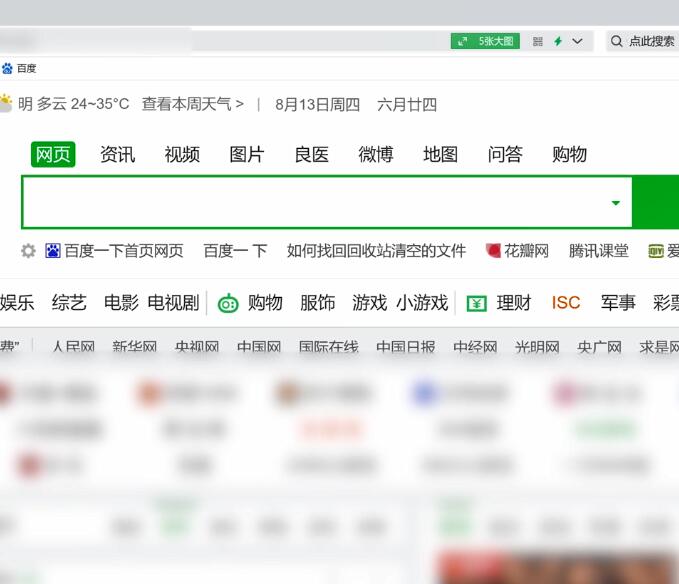This screenshot has width=679, height=584.
Task: Click lunar date 六月廿四
Action: point(407,104)
